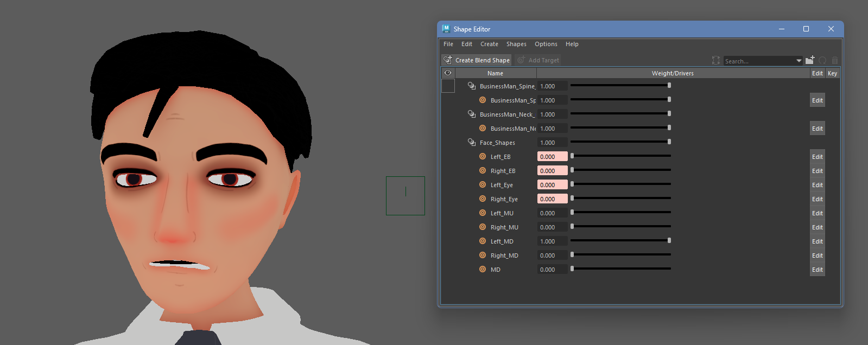Click the Maya logo in Shape Editor title bar
The height and width of the screenshot is (345, 868).
pyautogui.click(x=446, y=29)
